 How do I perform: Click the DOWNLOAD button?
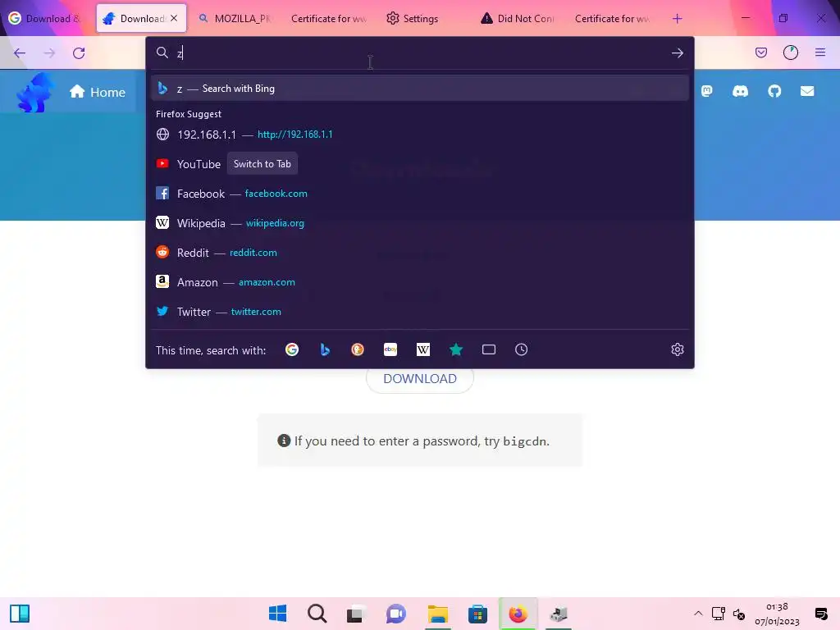(x=420, y=379)
